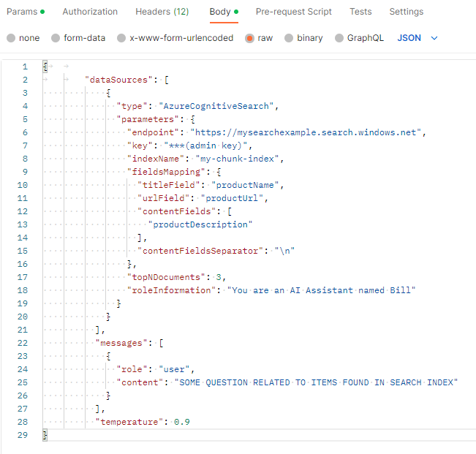Click the "contentFields" key
The image size is (476, 454).
pyautogui.click(x=177, y=211)
